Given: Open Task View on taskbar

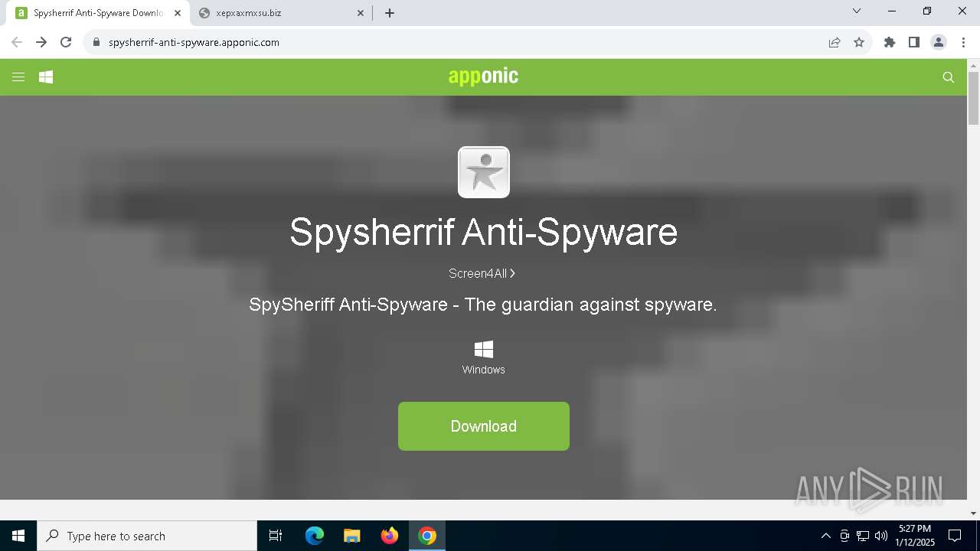Looking at the screenshot, I should click(276, 536).
